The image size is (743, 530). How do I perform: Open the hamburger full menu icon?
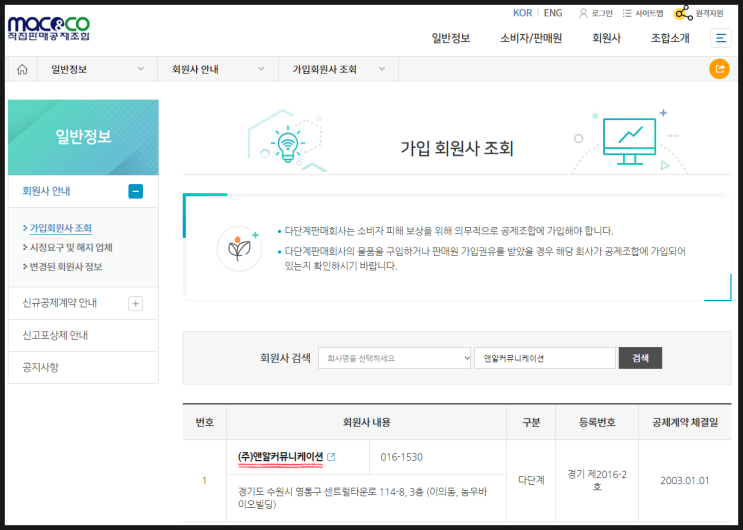pyautogui.click(x=721, y=38)
